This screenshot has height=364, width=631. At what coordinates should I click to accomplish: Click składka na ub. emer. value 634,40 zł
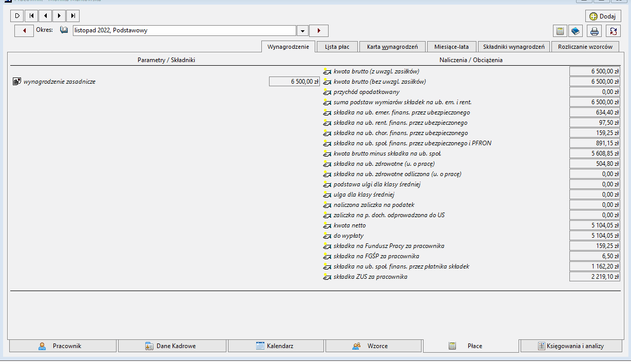(x=595, y=112)
